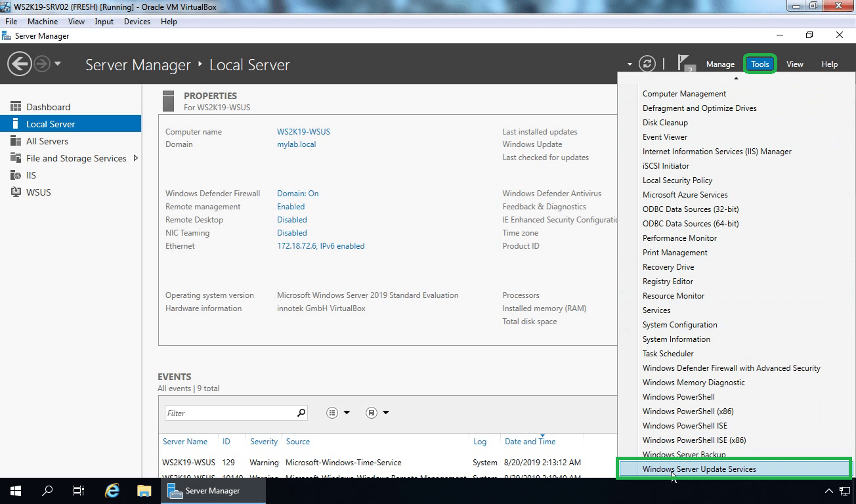
Task: Open Internet Information Services (IIS) Manager
Action: 717,152
